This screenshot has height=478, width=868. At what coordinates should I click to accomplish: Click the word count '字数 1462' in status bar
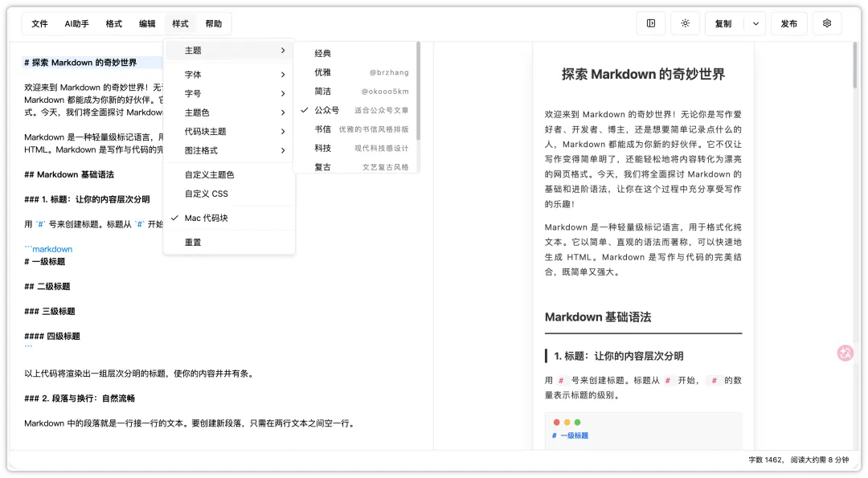coord(766,460)
